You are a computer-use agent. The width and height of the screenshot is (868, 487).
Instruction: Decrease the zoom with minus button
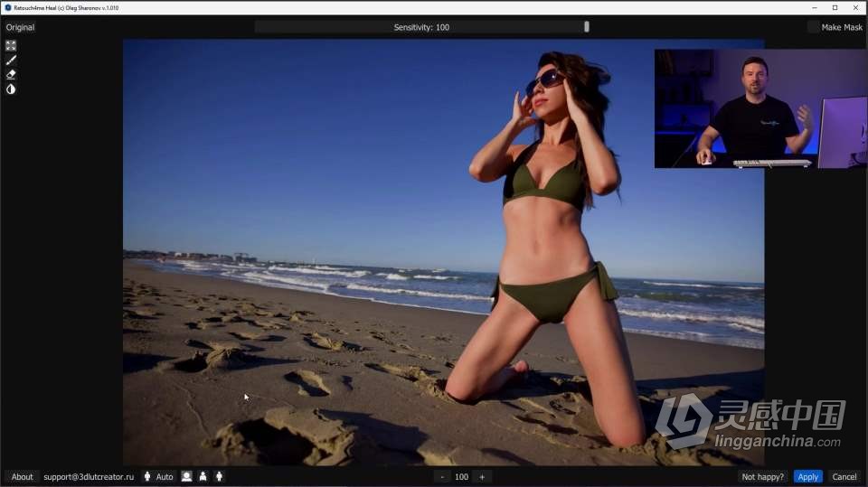pyautogui.click(x=442, y=476)
